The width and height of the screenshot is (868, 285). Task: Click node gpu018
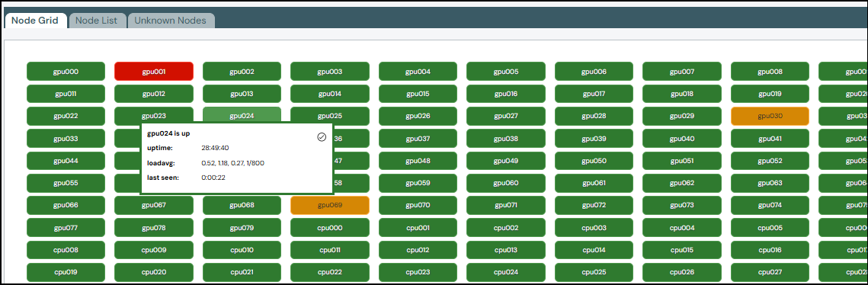click(x=682, y=94)
